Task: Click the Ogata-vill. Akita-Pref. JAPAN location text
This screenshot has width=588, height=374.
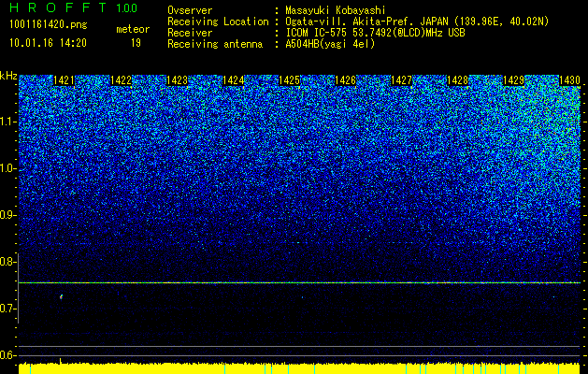Action: [417, 22]
